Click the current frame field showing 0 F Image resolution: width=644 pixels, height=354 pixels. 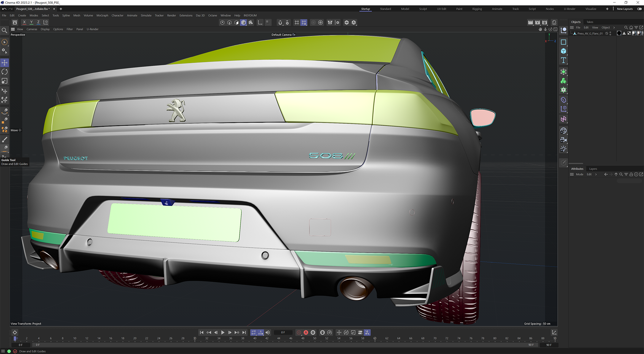(x=283, y=333)
